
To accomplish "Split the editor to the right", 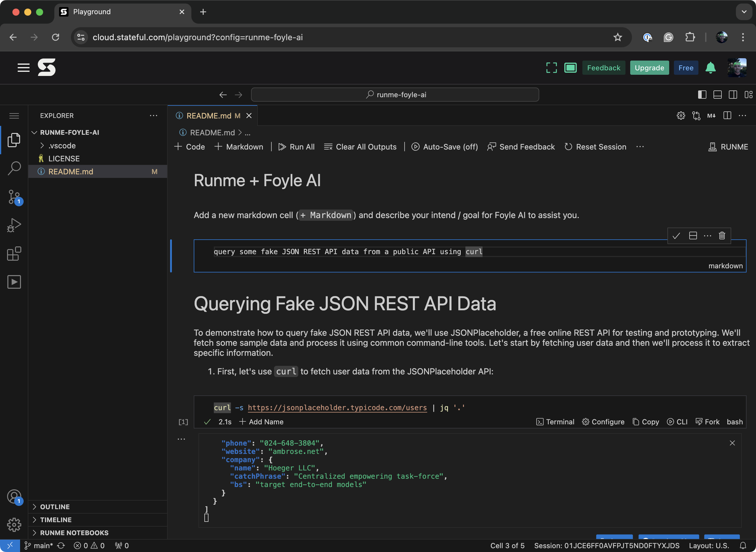I will click(x=727, y=116).
